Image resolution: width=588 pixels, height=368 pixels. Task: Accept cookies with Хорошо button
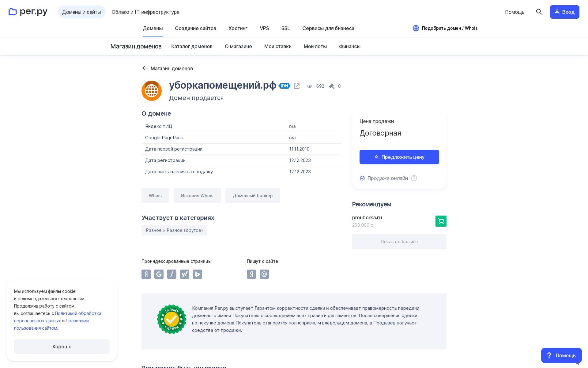tap(62, 347)
